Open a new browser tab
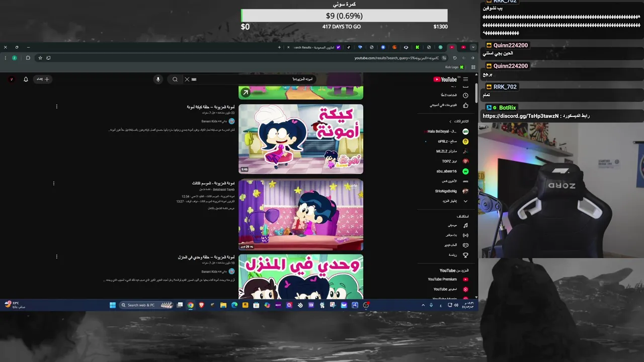644x362 pixels. click(279, 47)
